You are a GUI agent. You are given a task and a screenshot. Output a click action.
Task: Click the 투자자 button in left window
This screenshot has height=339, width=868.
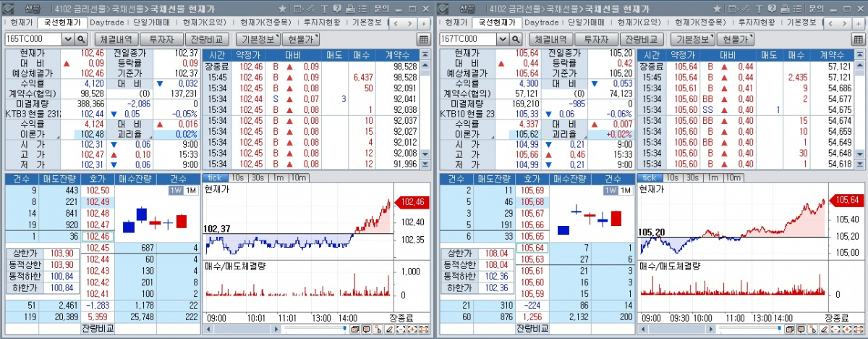pyautogui.click(x=161, y=39)
